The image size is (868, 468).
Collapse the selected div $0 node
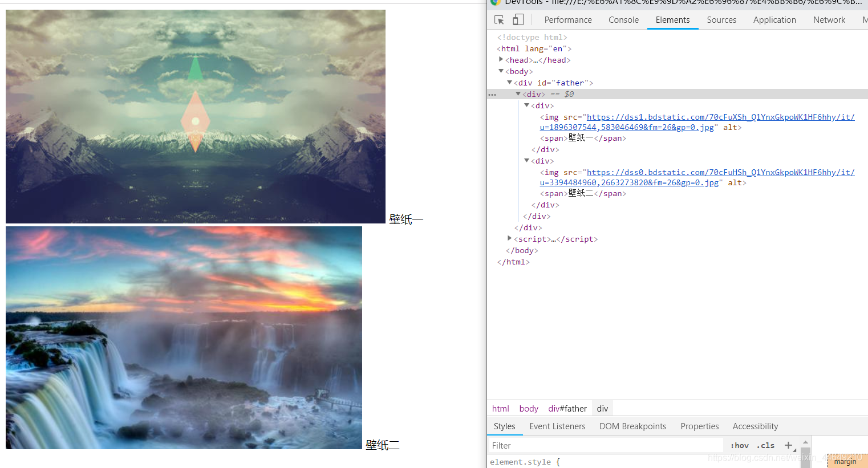518,94
